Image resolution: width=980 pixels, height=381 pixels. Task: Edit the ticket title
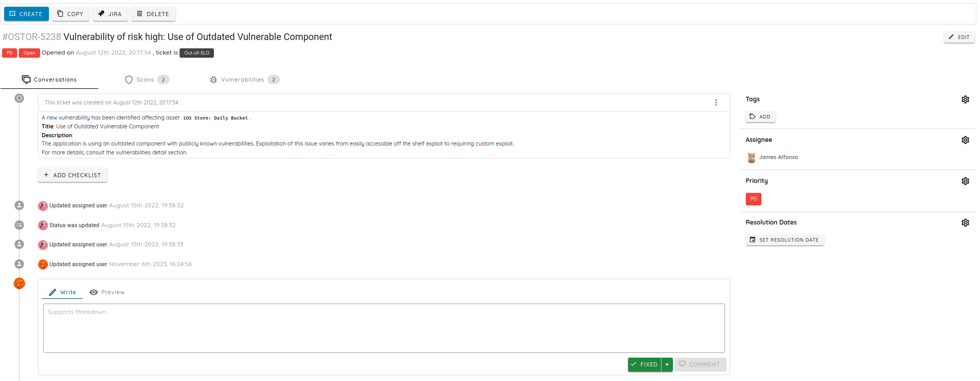[x=959, y=37]
